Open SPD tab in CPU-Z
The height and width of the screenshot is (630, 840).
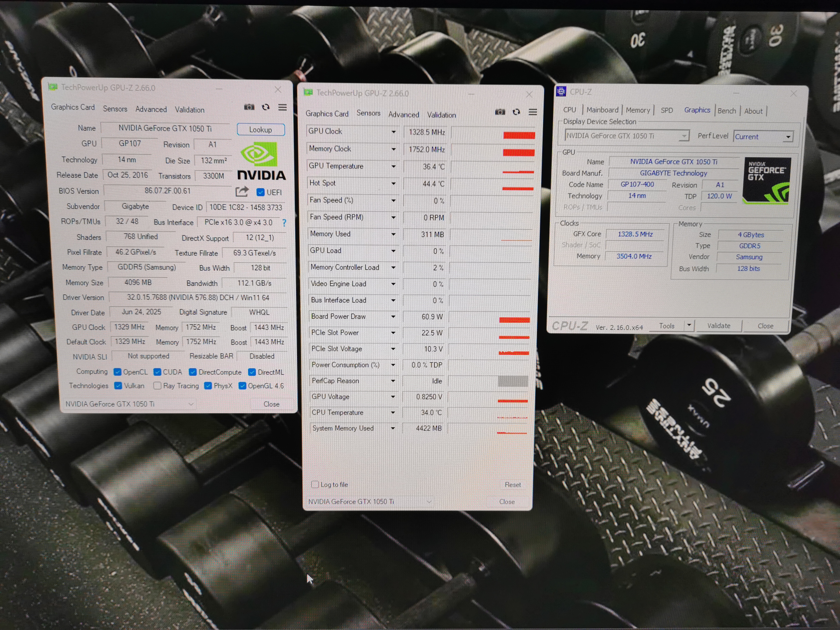(x=666, y=111)
